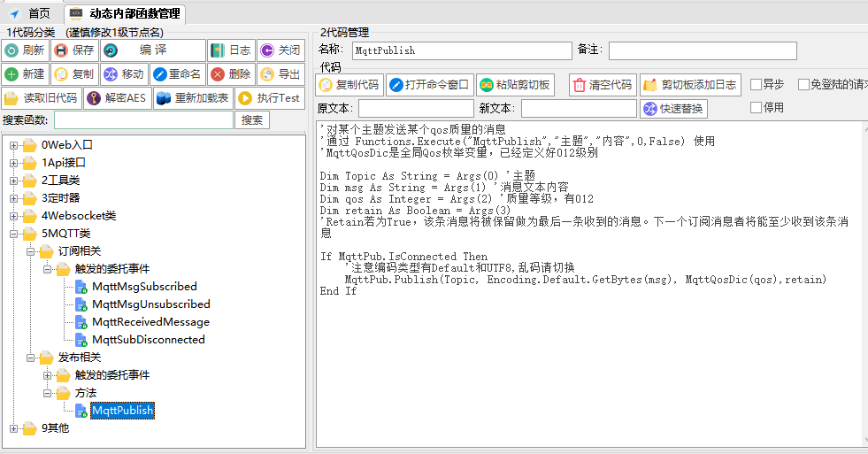Select the MqttPublish function node
Screen dimensions: 868x454
point(122,411)
